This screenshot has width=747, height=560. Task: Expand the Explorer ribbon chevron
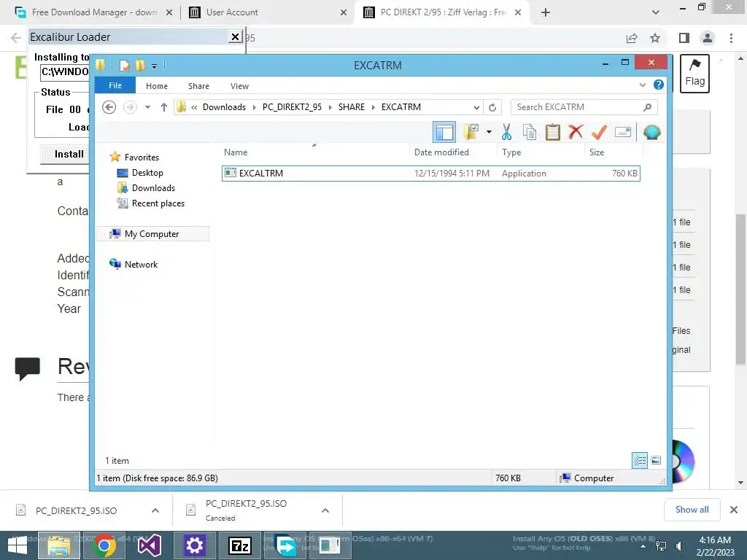[x=642, y=85]
